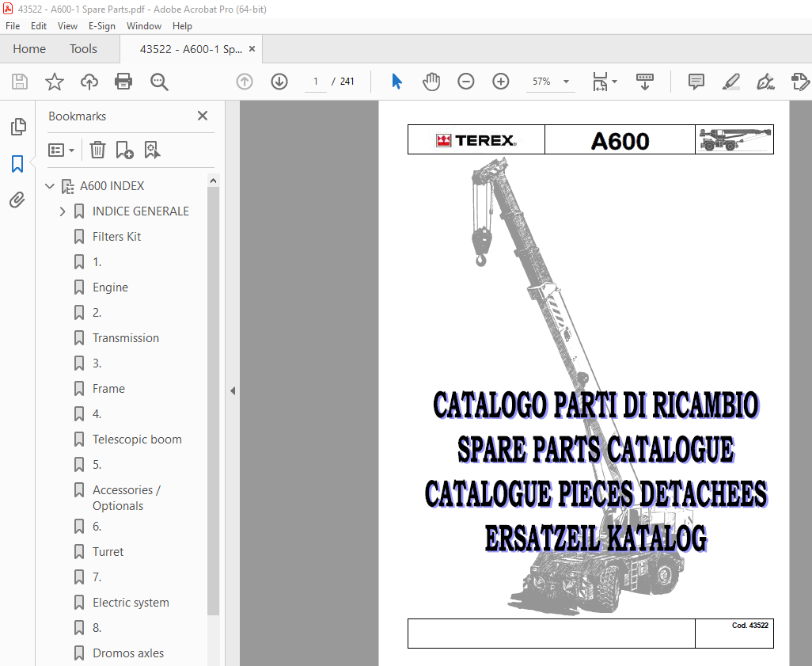Jump to the Engine bookmark

point(110,287)
